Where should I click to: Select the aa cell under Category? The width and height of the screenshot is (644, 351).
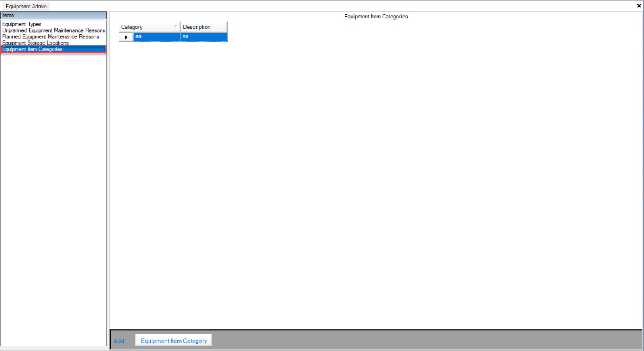157,37
